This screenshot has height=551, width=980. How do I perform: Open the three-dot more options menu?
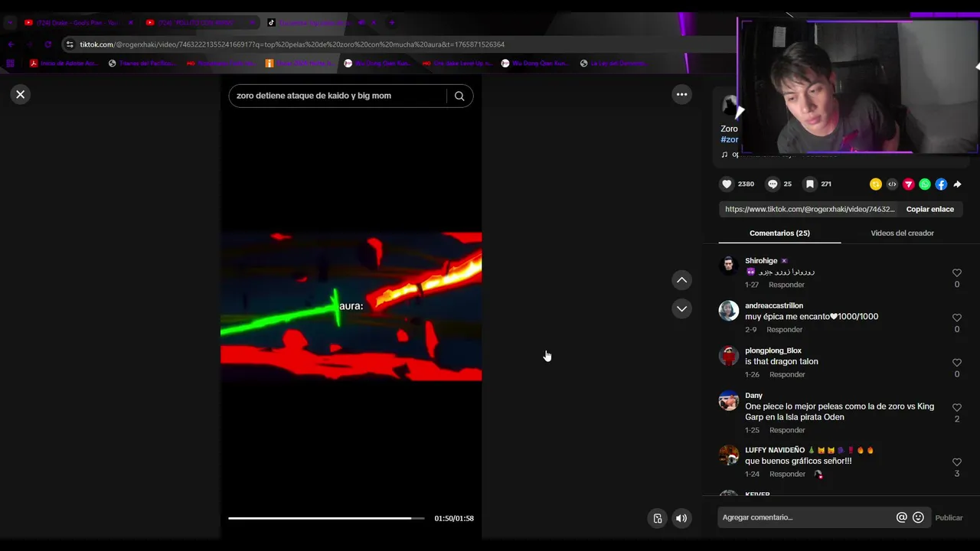click(x=681, y=94)
